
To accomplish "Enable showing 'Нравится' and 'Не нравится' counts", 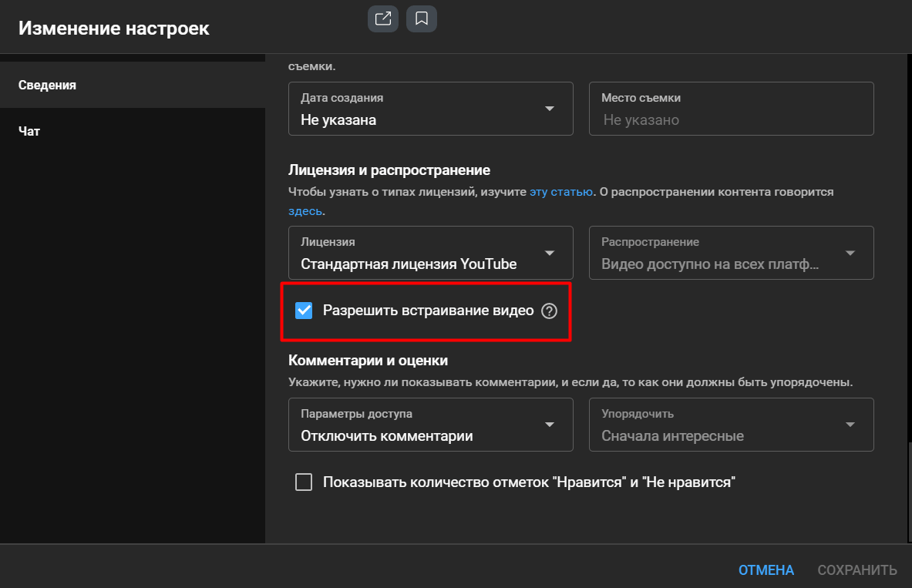I will point(305,482).
